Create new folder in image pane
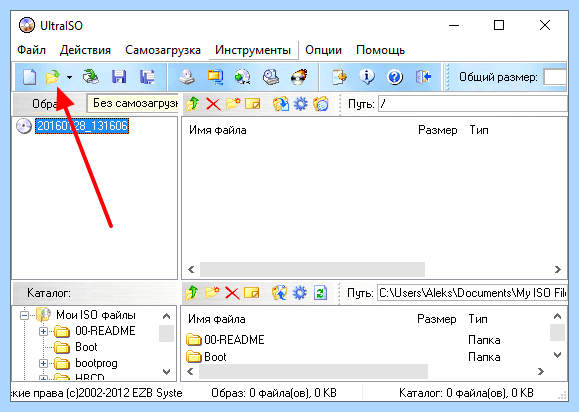This screenshot has height=412, width=579. tap(233, 104)
